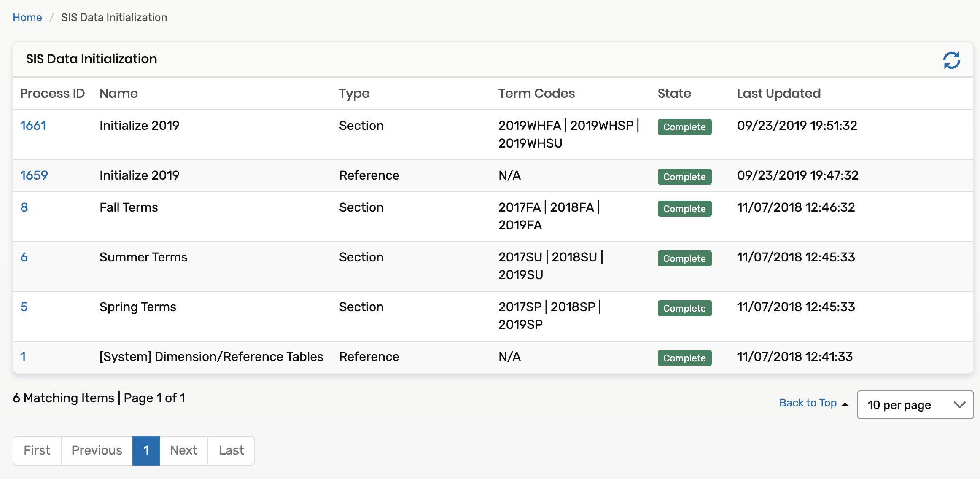Click Complete badge for process 1661
The height and width of the screenshot is (479, 980).
[x=684, y=127]
